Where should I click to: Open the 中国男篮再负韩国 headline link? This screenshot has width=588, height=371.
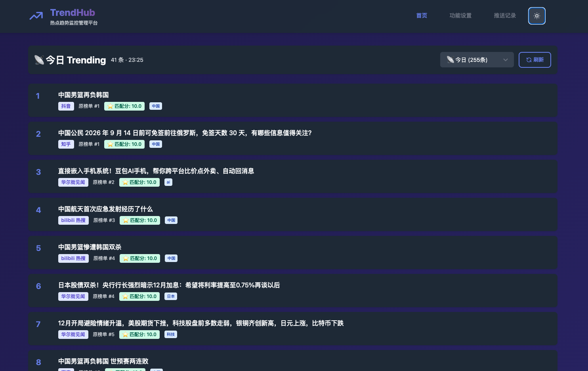[83, 95]
